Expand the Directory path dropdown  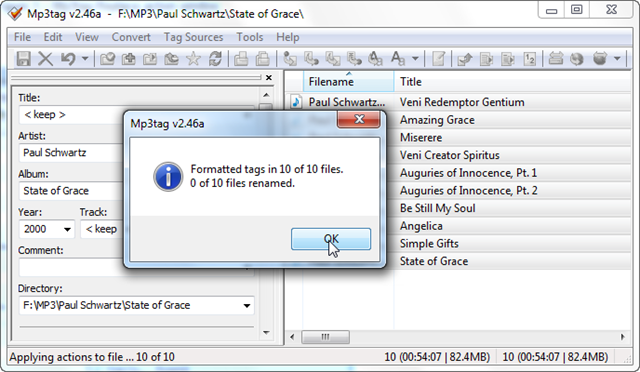(x=247, y=305)
